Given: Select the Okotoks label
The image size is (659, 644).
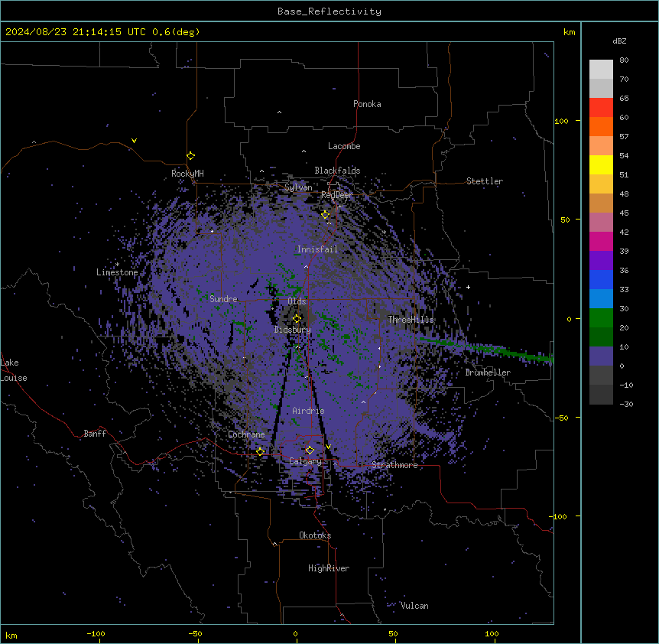Looking at the screenshot, I should [x=315, y=535].
